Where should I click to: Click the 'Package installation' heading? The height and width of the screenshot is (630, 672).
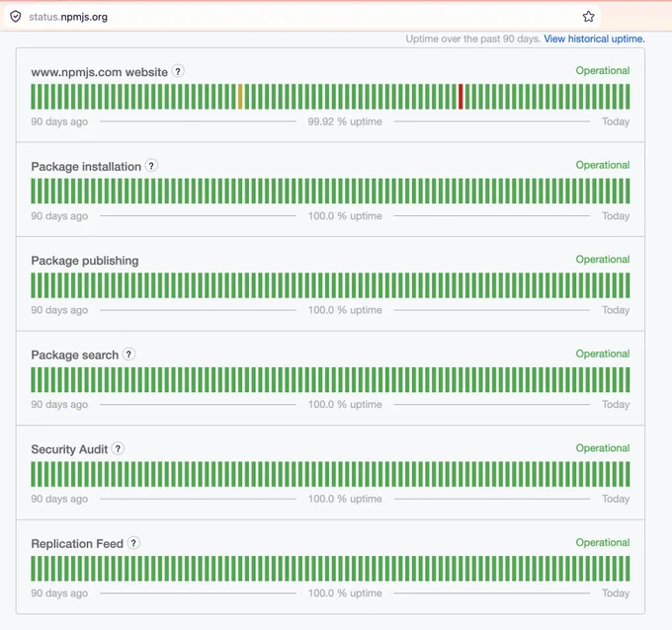coord(86,166)
